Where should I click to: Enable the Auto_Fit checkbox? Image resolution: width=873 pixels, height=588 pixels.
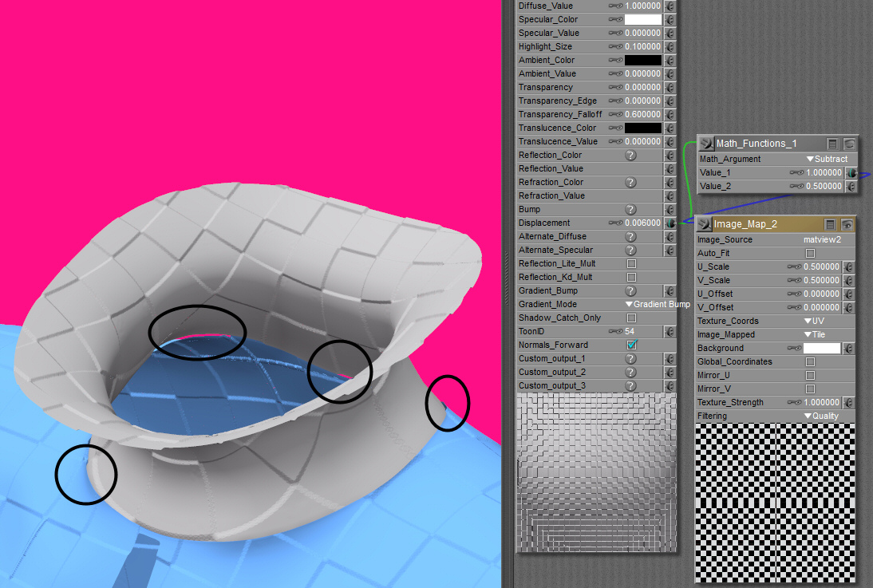[x=810, y=254]
